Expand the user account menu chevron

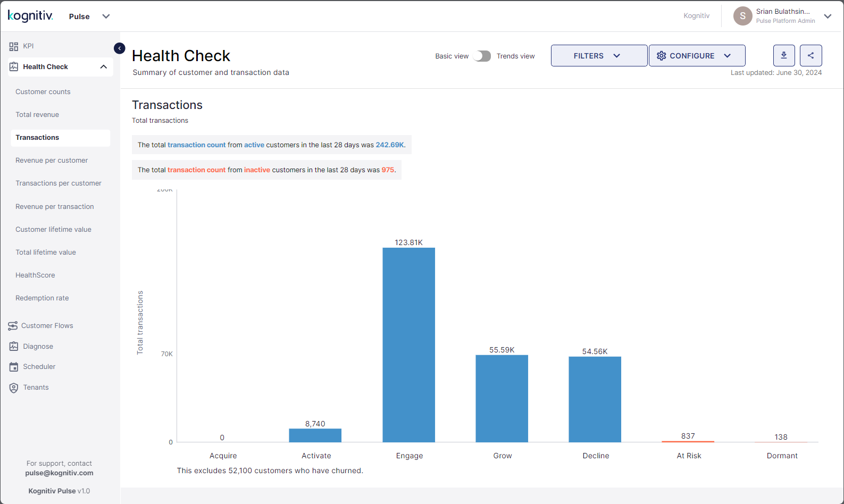pos(828,16)
